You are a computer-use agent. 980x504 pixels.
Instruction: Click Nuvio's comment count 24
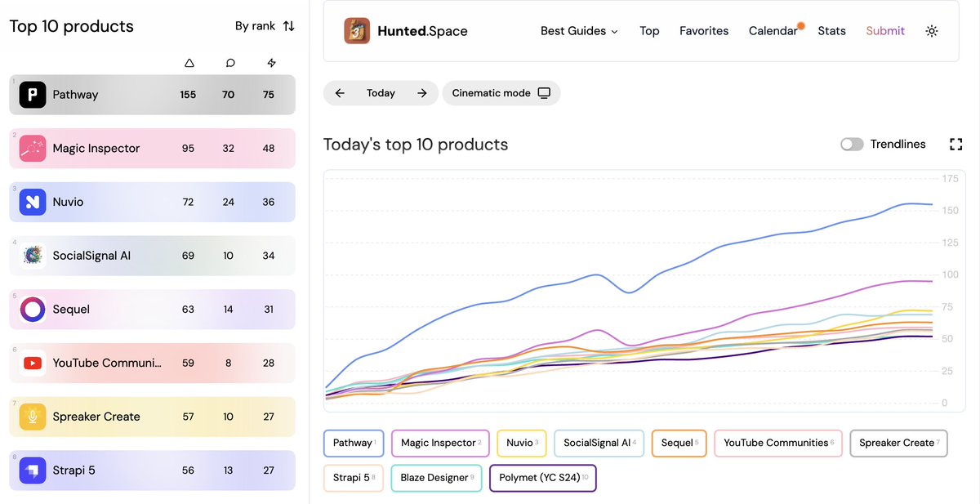tap(229, 202)
